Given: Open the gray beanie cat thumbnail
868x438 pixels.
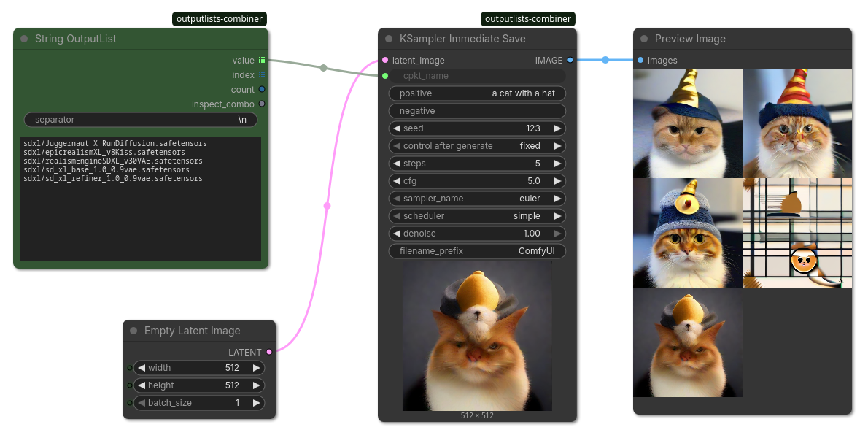Looking at the screenshot, I should point(688,233).
